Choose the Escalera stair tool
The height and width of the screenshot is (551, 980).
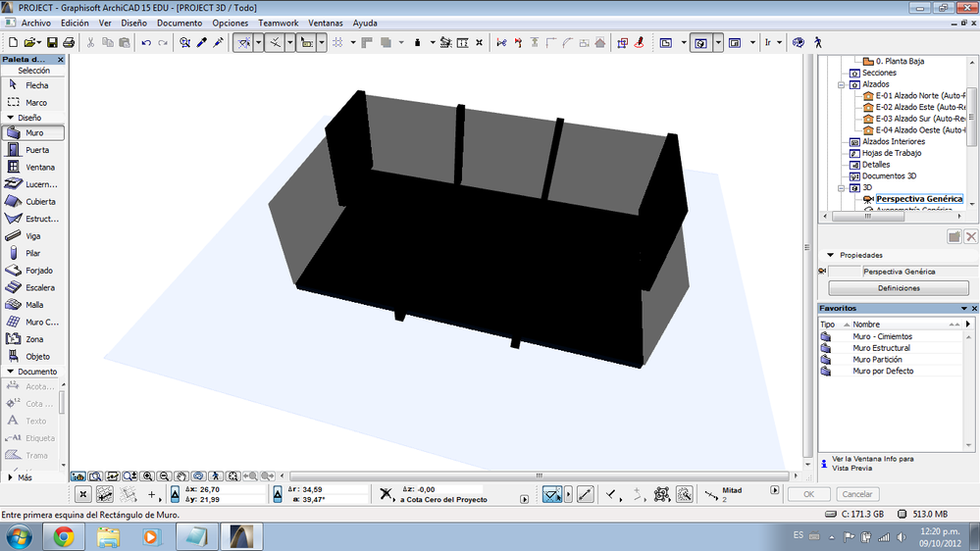tap(33, 287)
